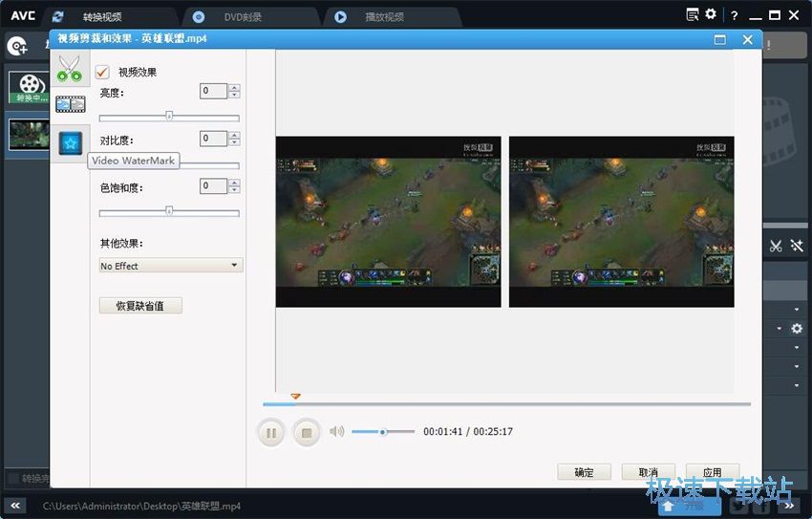812x519 pixels.
Task: Click the 转换中 film reel item
Action: 30,87
